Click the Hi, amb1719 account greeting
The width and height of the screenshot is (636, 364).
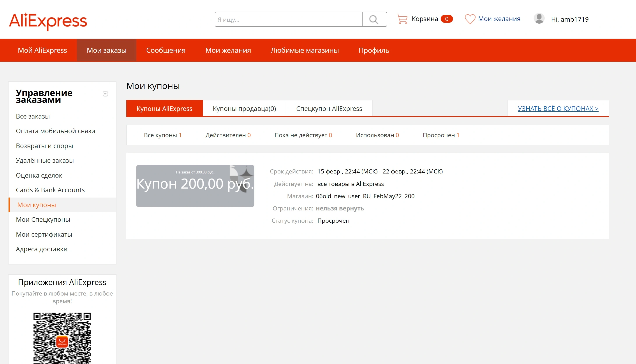click(x=570, y=19)
